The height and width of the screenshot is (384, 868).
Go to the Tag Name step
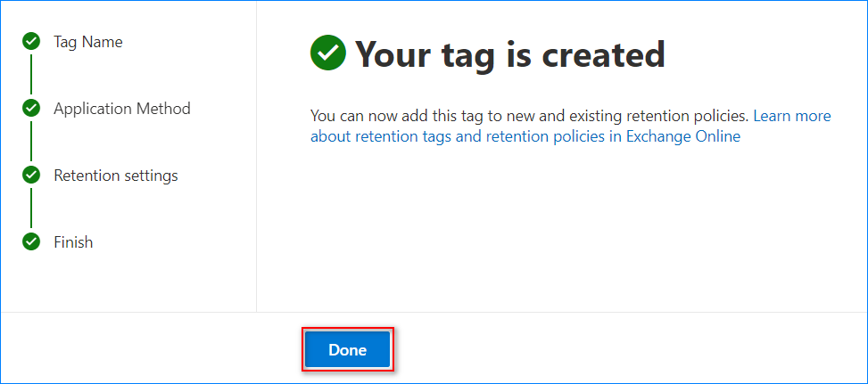(87, 42)
